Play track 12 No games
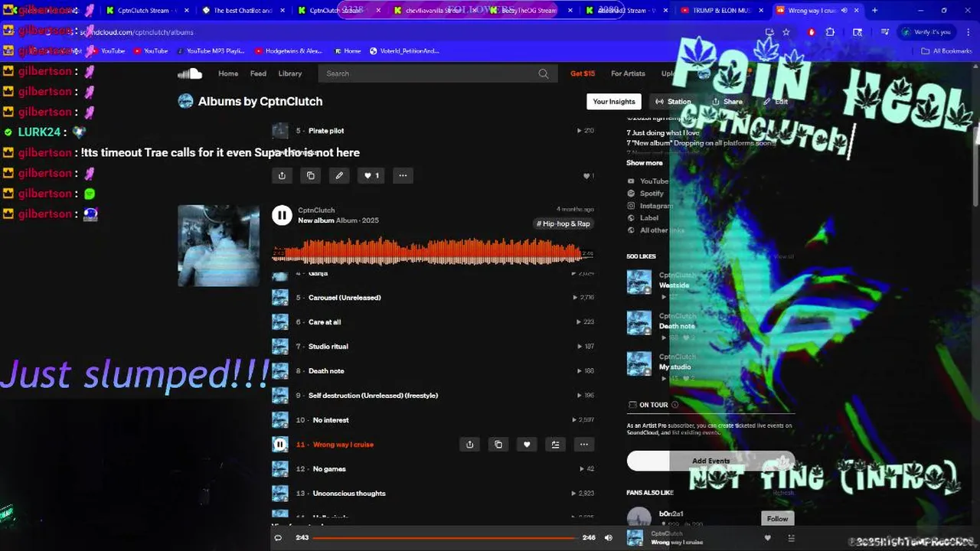Image resolution: width=980 pixels, height=551 pixels. point(329,469)
